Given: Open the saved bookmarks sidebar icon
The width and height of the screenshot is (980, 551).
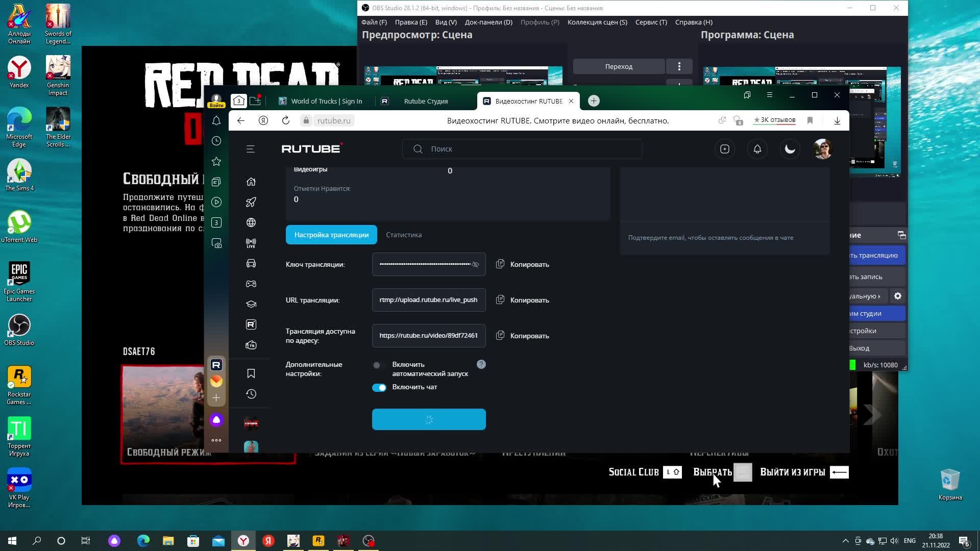Looking at the screenshot, I should (x=251, y=373).
